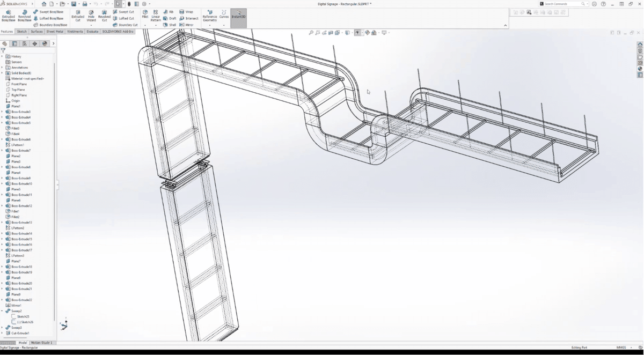Select the Linear Pattern tool
Image resolution: width=644 pixels, height=355 pixels.
(156, 15)
